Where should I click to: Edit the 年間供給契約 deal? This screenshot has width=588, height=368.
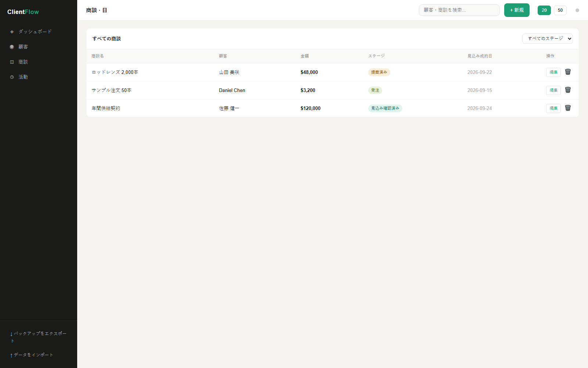(553, 108)
